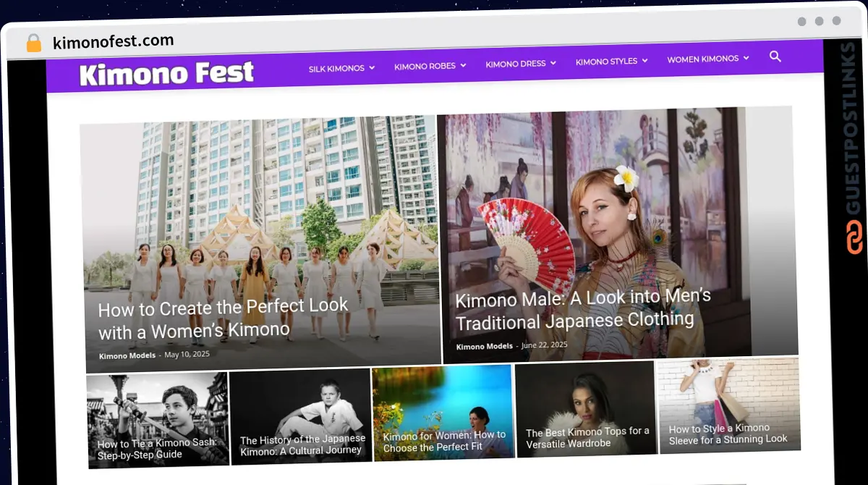The image size is (868, 485).
Task: Expand the Silk Kimonos dropdown arrow
Action: point(372,67)
